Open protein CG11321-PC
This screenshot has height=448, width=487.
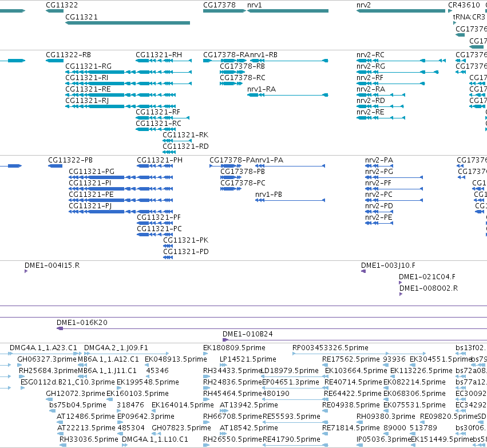click(x=155, y=235)
